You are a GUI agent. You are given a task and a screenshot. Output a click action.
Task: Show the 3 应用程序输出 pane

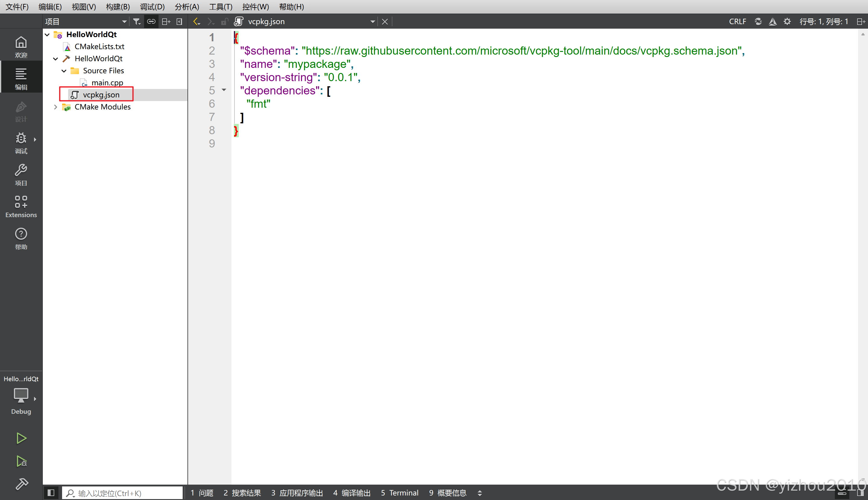(x=297, y=493)
